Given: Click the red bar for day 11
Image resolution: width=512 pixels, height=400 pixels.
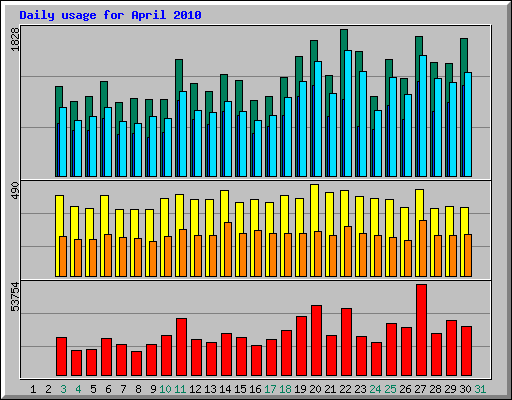Looking at the screenshot, I should click(x=181, y=347).
